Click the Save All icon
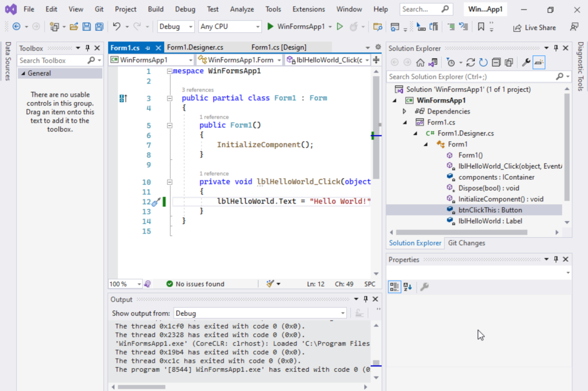Viewport: 588px width, 391px height. [99, 26]
